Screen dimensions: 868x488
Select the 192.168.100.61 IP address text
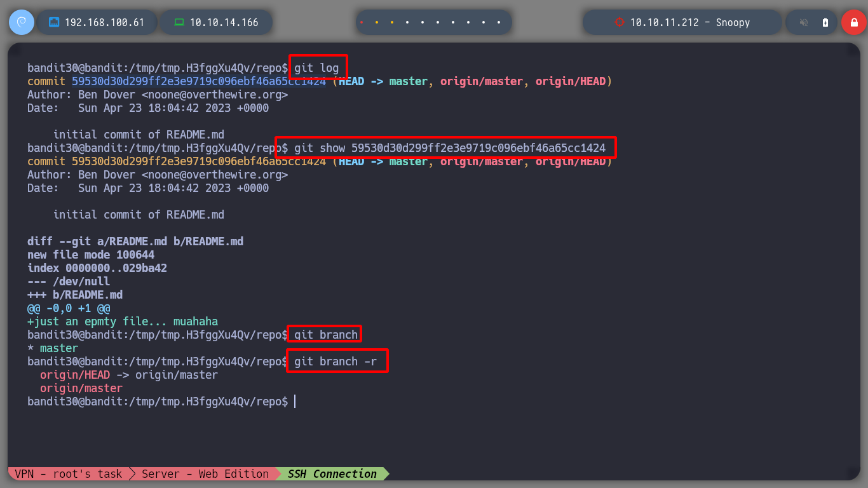coord(104,22)
